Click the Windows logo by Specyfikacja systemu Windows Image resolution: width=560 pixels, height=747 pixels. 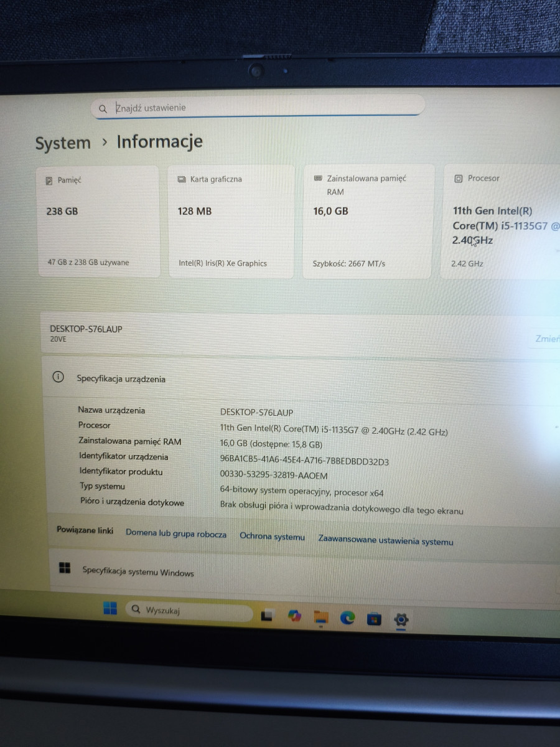point(65,568)
